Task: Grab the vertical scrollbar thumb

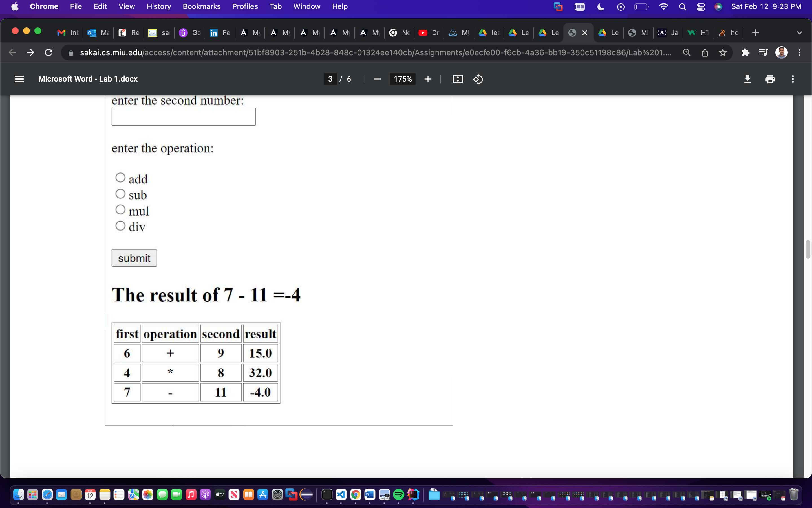Action: click(x=808, y=249)
